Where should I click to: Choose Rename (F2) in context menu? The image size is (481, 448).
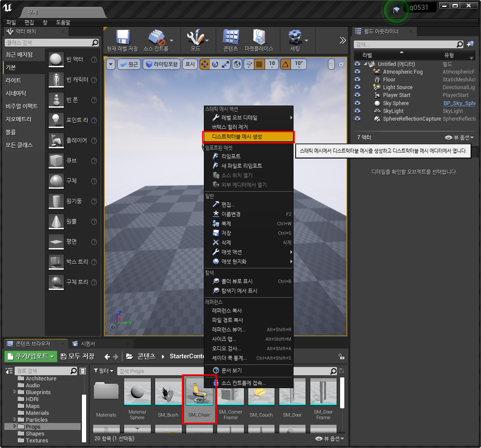pos(249,214)
